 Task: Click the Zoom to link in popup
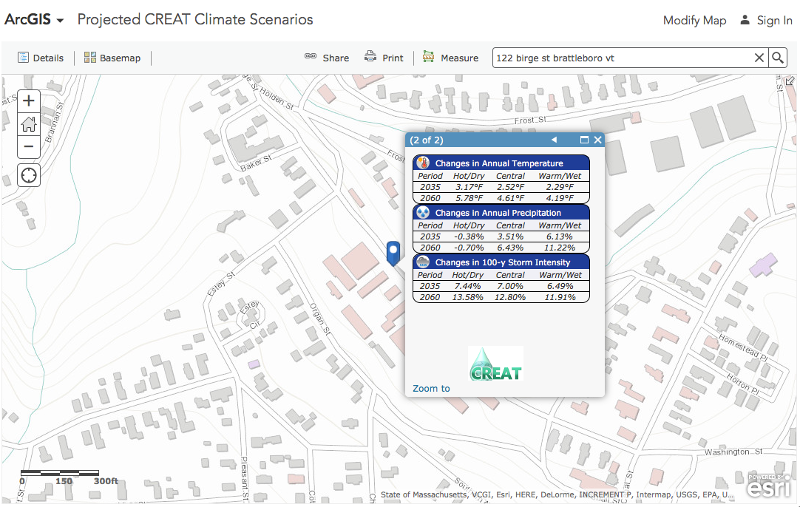(431, 388)
